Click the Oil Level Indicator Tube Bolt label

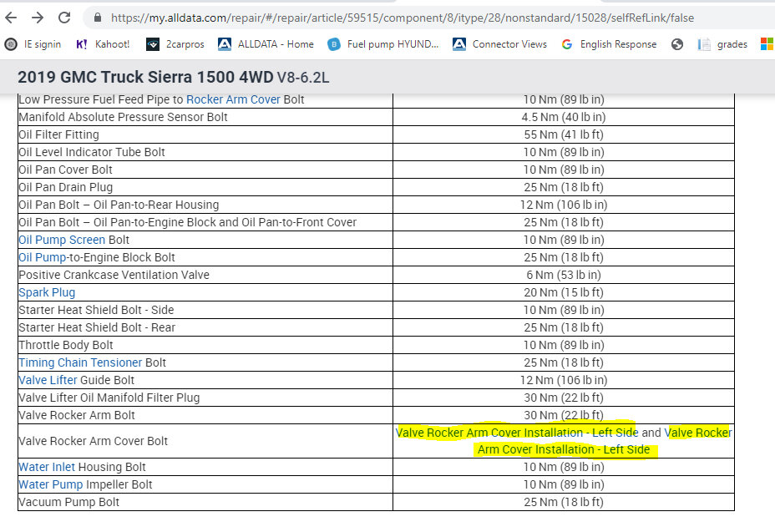point(91,152)
